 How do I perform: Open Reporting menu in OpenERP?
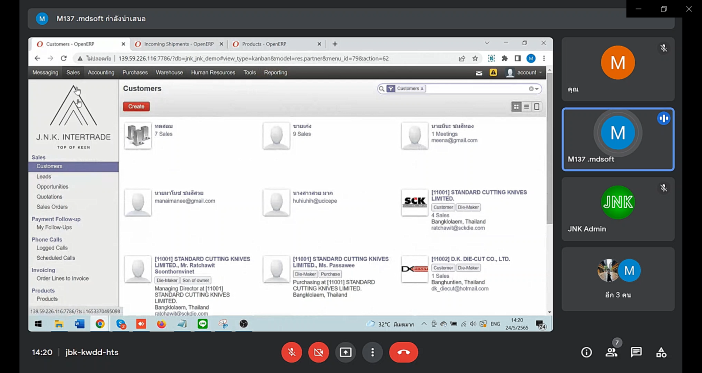click(275, 73)
